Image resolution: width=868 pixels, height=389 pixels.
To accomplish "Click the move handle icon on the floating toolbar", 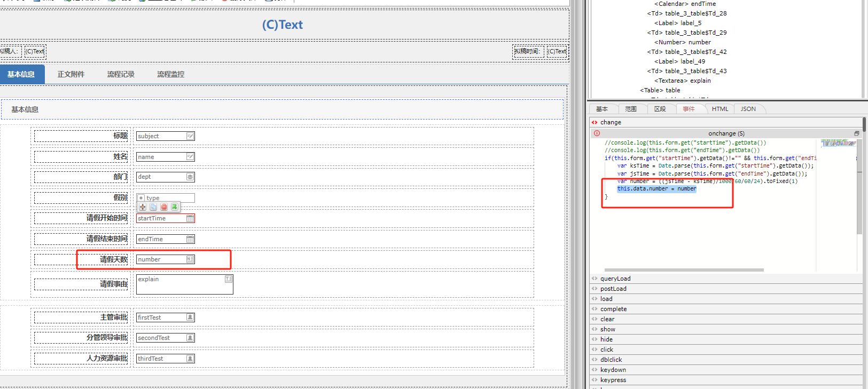I will pyautogui.click(x=143, y=207).
